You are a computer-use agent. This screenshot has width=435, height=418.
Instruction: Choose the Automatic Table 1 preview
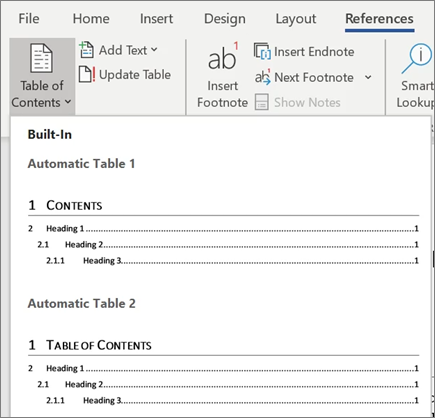(x=223, y=232)
